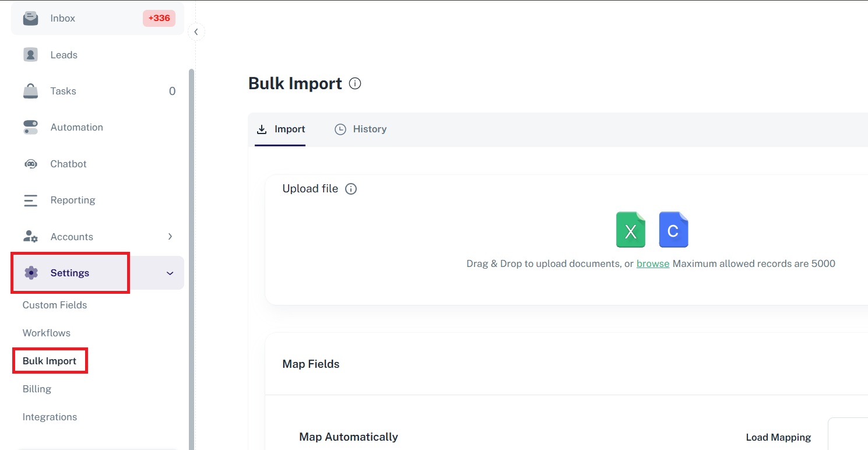The width and height of the screenshot is (868, 450).
Task: Open the Load Mapping dropdown box
Action: tap(847, 434)
